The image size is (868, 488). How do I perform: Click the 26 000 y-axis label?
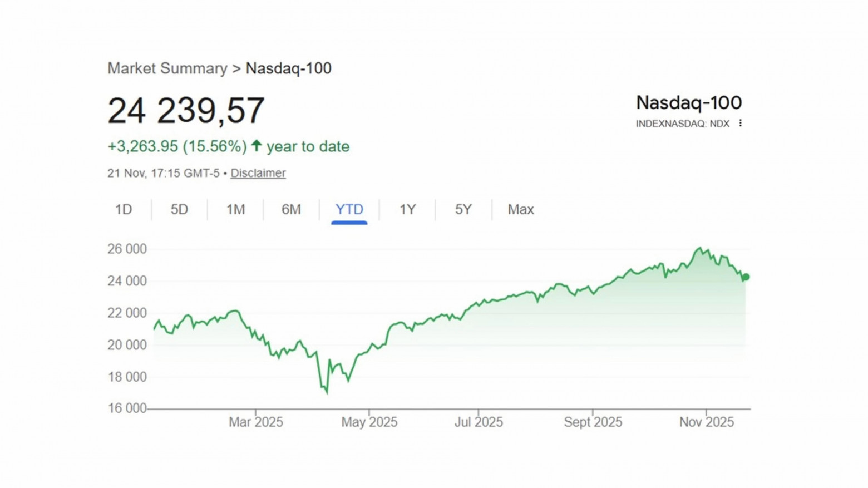pyautogui.click(x=127, y=249)
